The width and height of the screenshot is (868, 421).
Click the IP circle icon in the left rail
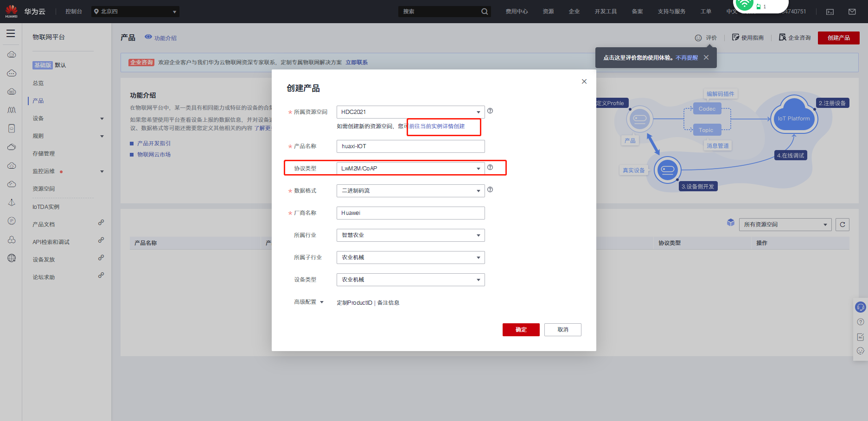point(12,221)
